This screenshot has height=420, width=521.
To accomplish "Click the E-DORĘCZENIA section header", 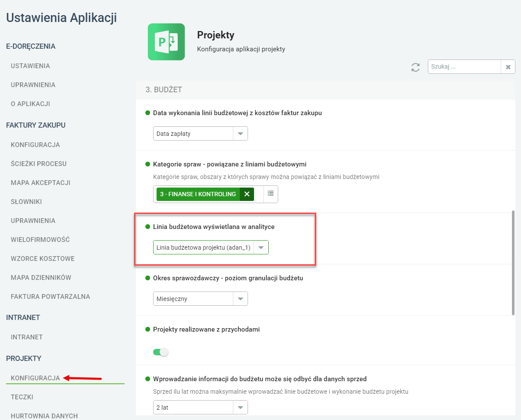I will [x=31, y=47].
